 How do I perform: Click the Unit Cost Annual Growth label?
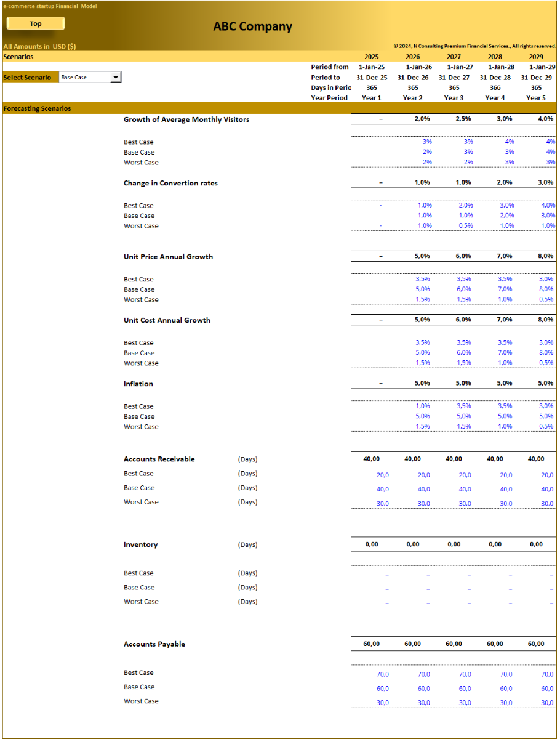click(x=167, y=320)
